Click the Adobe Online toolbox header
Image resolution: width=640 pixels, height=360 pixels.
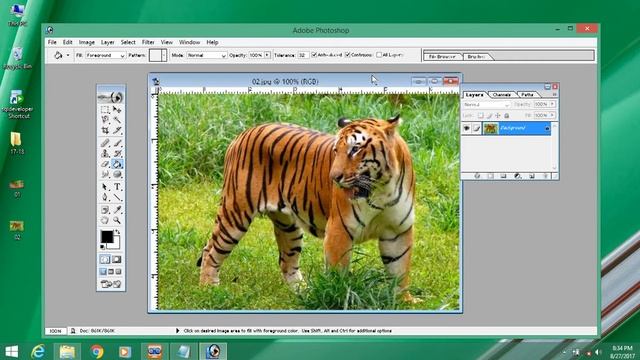[111, 97]
